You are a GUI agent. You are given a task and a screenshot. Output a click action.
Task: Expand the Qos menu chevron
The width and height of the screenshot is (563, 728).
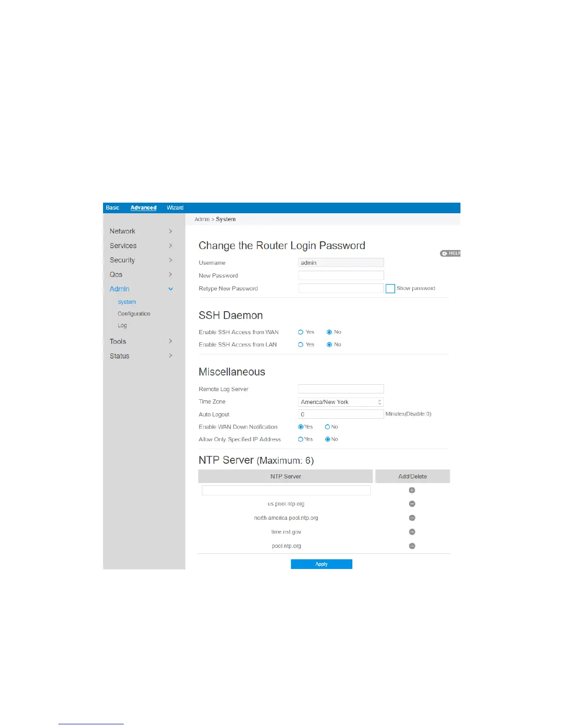tap(171, 274)
